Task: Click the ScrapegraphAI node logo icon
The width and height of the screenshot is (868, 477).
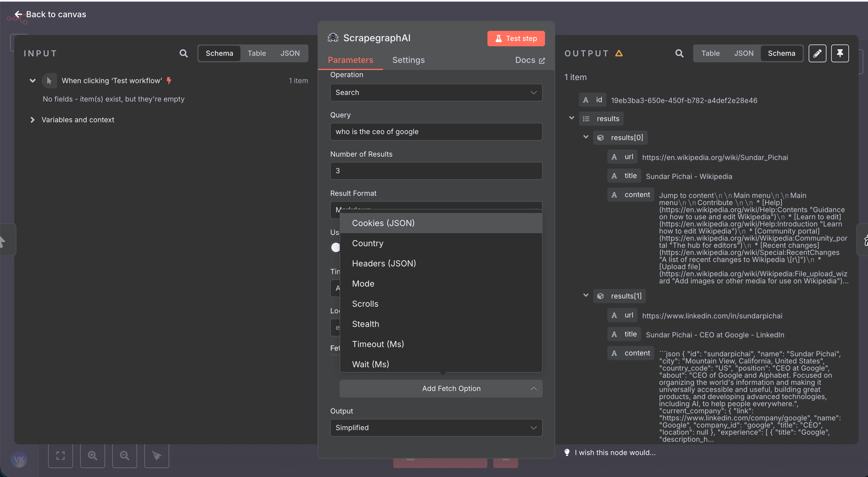Action: [333, 38]
